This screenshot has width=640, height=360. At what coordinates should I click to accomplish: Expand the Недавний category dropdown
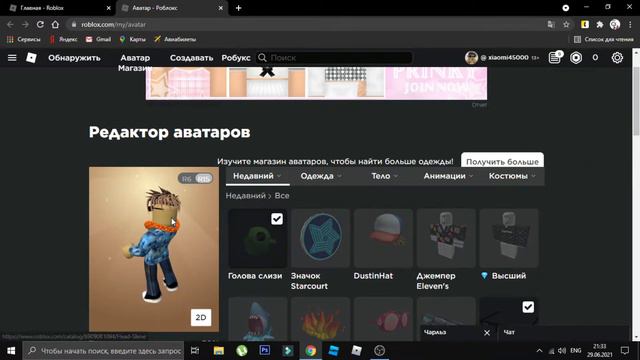pyautogui.click(x=257, y=176)
